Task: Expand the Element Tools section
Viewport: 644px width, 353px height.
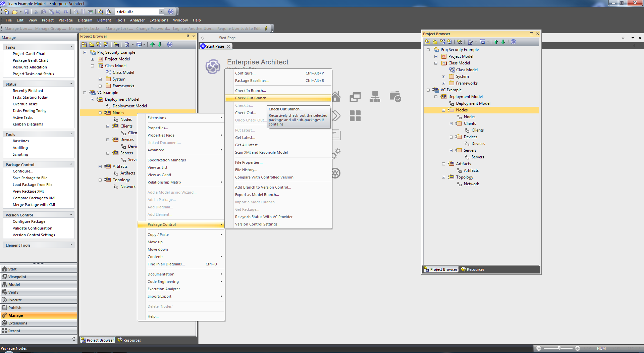Action: click(71, 245)
